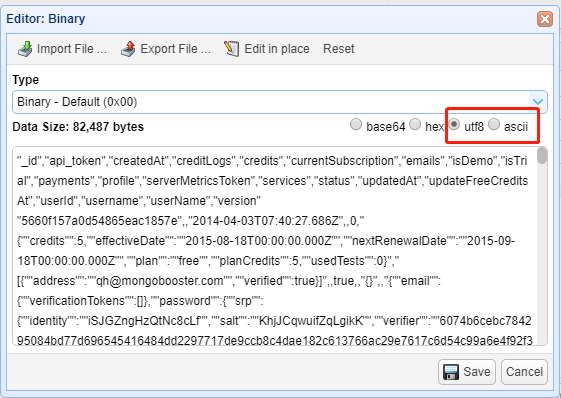
Task: Click the "iSJGZngHzQtNc8cLf" identity text
Action: (x=143, y=321)
